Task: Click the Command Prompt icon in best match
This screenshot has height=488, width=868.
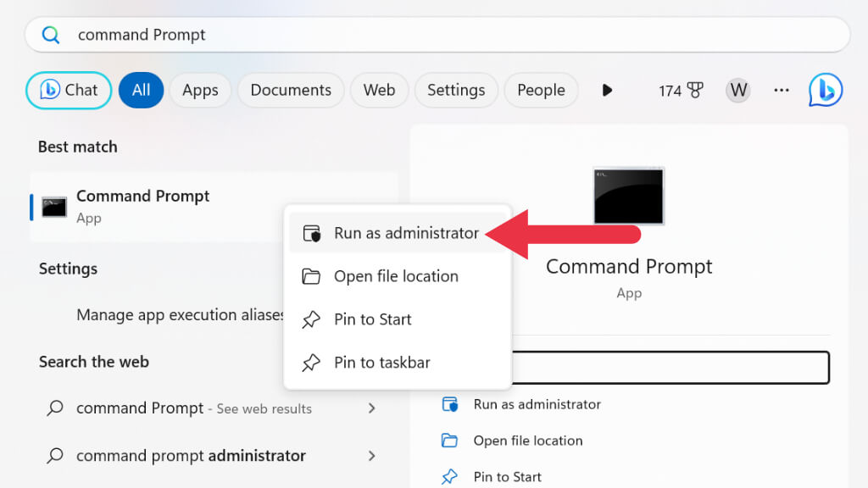Action: point(54,208)
